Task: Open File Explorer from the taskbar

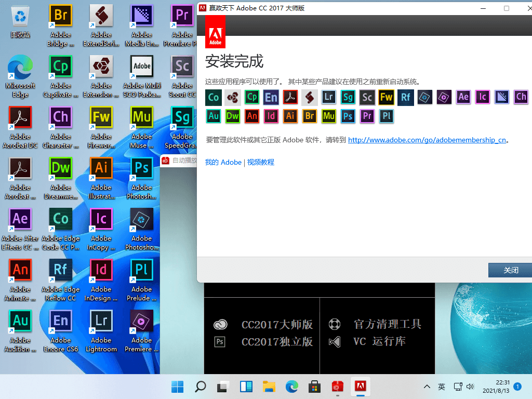Action: click(x=269, y=387)
